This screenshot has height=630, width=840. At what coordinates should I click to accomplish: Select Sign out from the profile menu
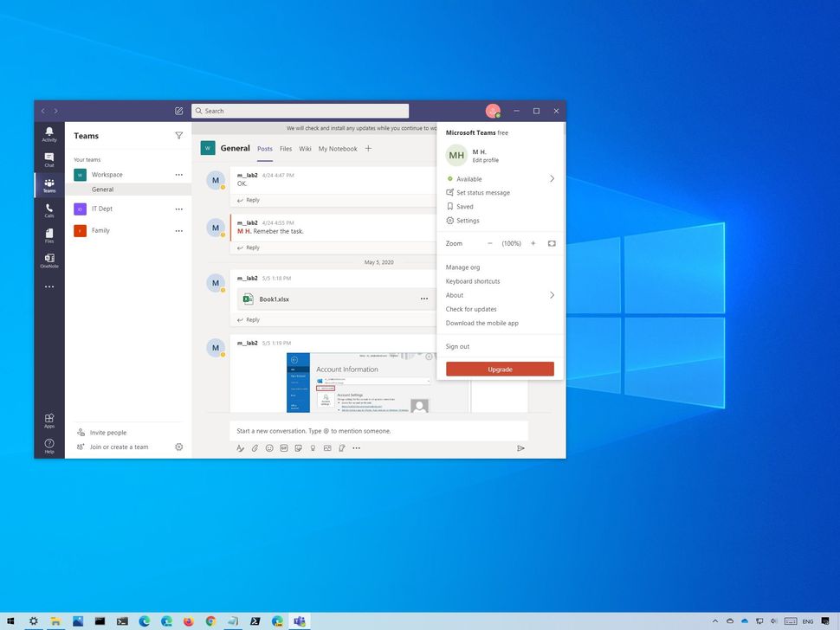(x=456, y=346)
